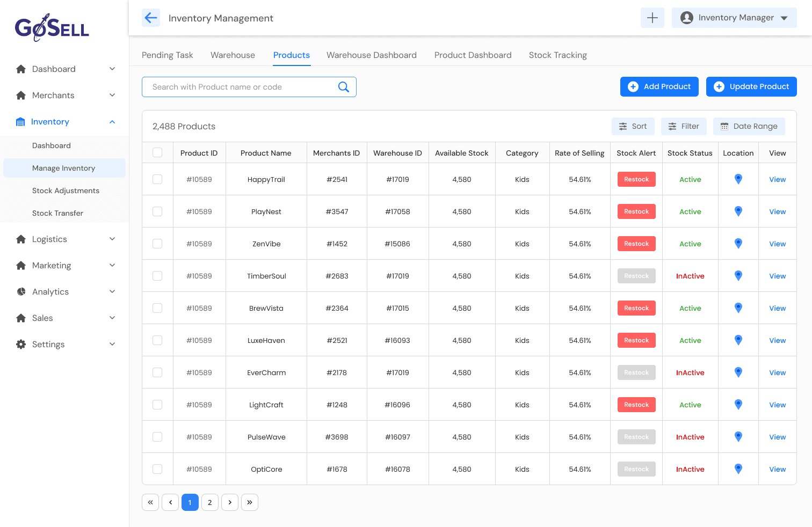This screenshot has width=812, height=527.
Task: Open location pin for HappyTrail
Action: pos(738,179)
